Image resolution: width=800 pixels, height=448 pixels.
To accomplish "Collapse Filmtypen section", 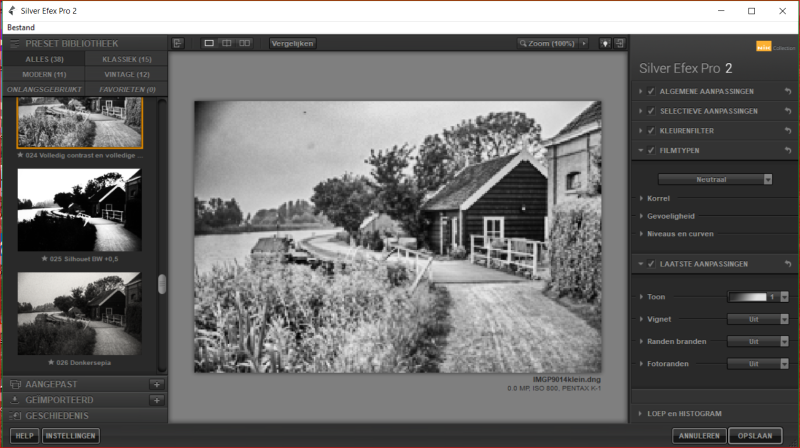I will tap(640, 151).
